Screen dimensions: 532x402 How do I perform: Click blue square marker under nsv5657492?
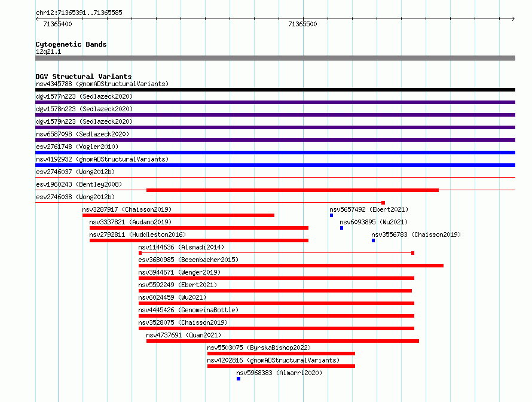click(x=332, y=215)
